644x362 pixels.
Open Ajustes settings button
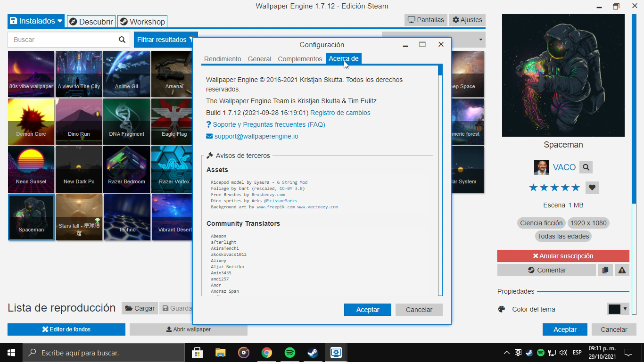click(467, 20)
